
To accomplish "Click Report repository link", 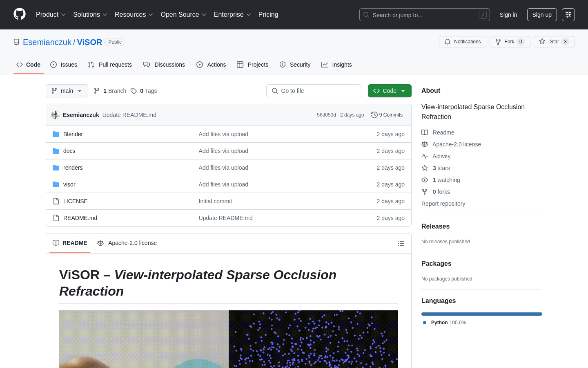I will [x=443, y=204].
